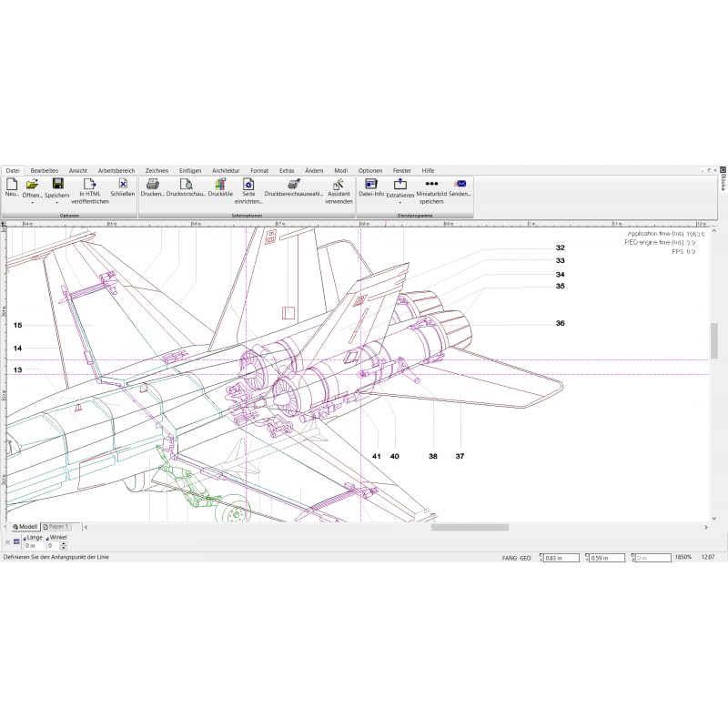Open the Datei menu tab
The width and height of the screenshot is (728, 728).
[x=13, y=170]
